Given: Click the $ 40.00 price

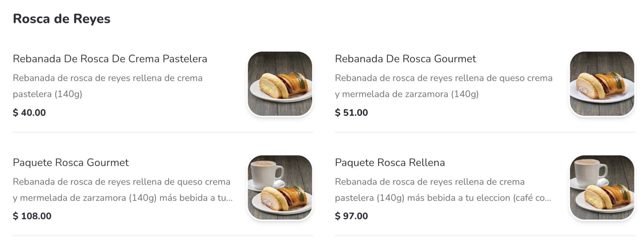Looking at the screenshot, I should point(29,112).
